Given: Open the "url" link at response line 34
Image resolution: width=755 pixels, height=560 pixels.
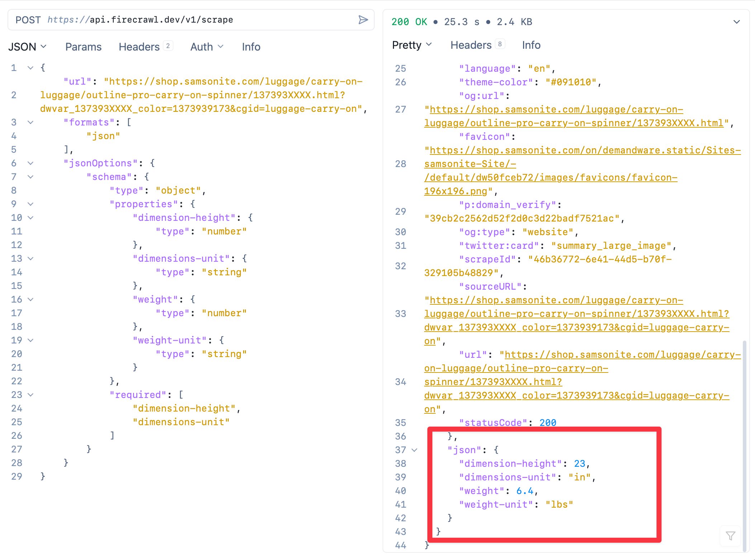Looking at the screenshot, I should (583, 382).
